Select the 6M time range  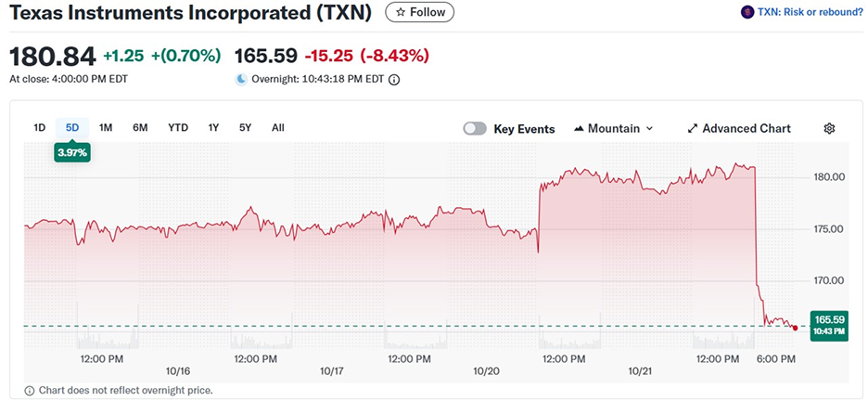(x=140, y=127)
